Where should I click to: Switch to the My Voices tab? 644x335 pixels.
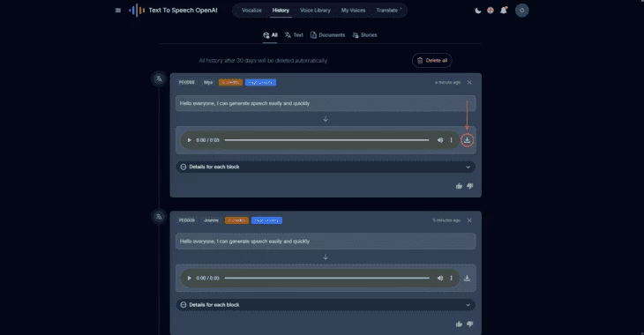(353, 11)
